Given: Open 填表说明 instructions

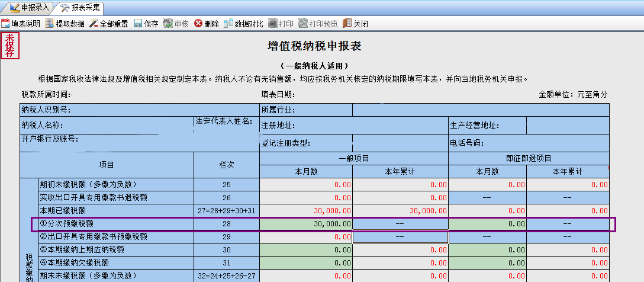Looking at the screenshot, I should tap(21, 24).
